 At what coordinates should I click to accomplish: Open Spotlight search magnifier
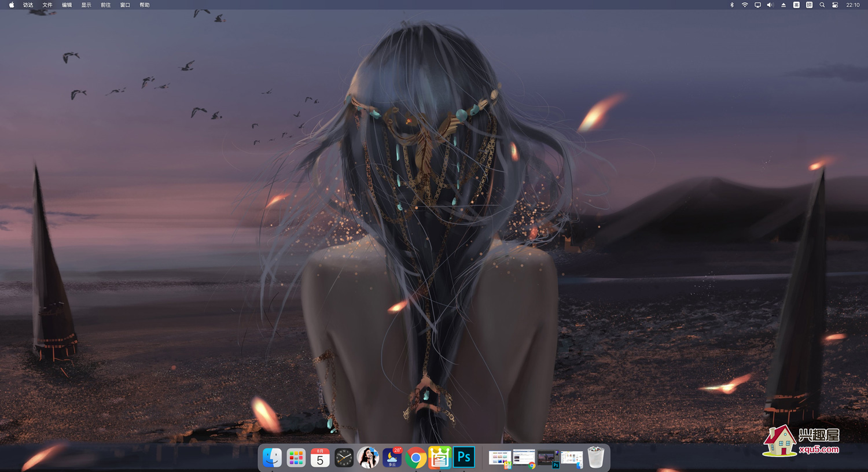click(x=822, y=5)
